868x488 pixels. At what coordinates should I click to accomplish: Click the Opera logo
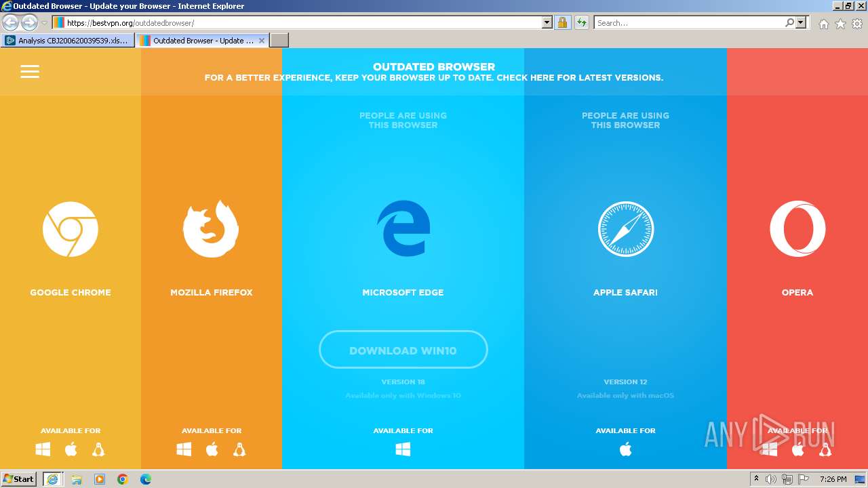797,229
